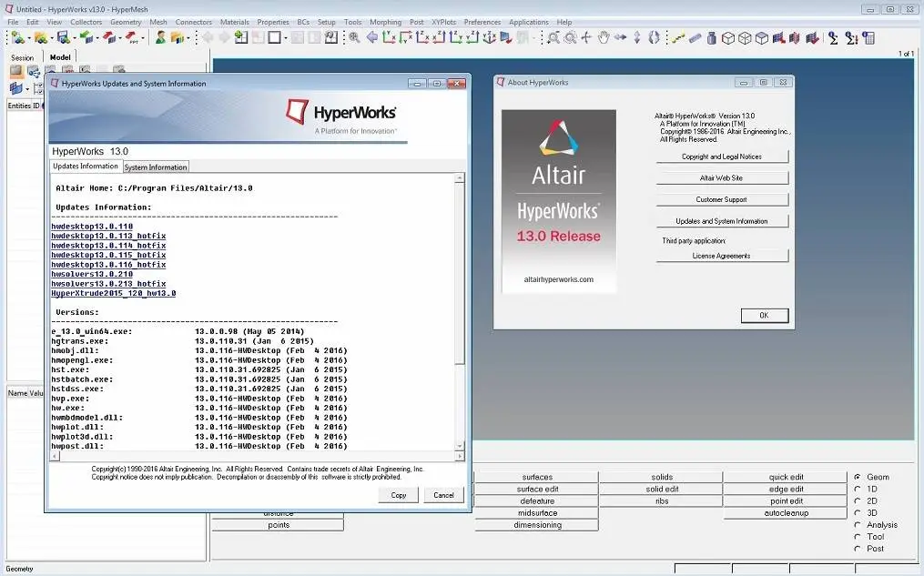The width and height of the screenshot is (924, 576).
Task: Open the HyperXtrude2015_120_hw13.0 link
Action: 113,293
